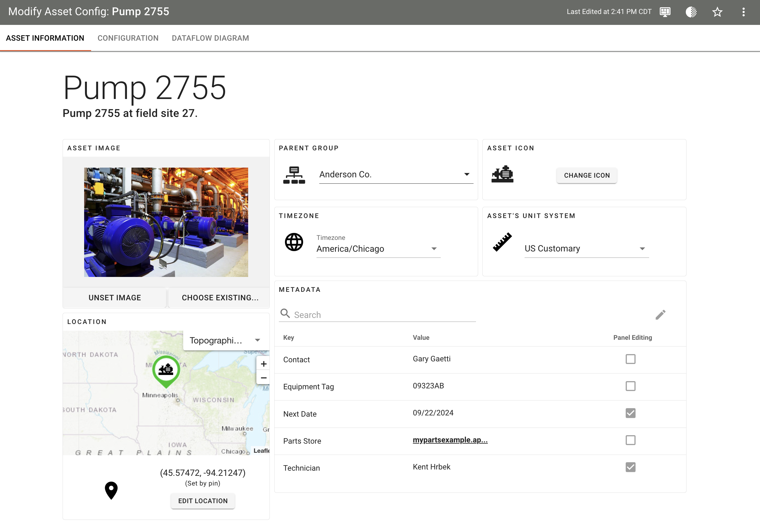The height and width of the screenshot is (532, 760).
Task: Enable Panel Editing checkbox for Technician
Action: pos(631,467)
